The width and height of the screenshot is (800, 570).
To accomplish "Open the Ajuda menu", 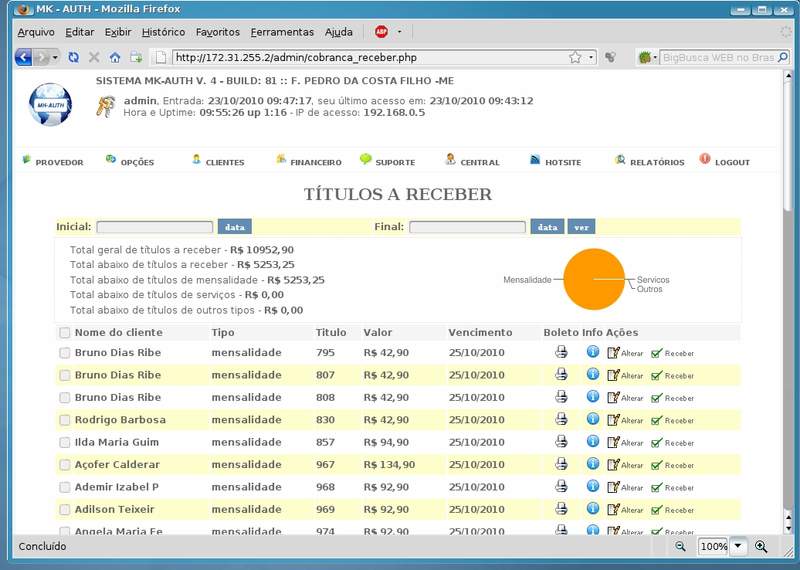I will (x=339, y=32).
